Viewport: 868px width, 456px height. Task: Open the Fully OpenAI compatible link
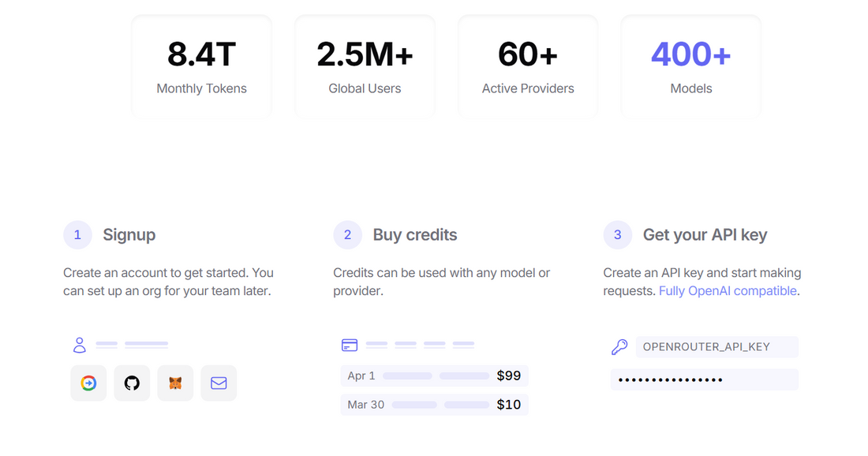pyautogui.click(x=728, y=291)
